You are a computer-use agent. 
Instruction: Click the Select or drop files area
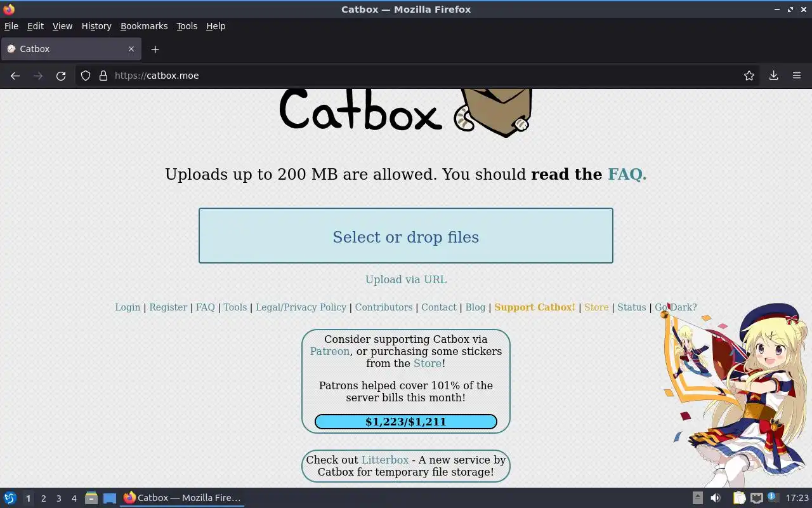coord(406,236)
